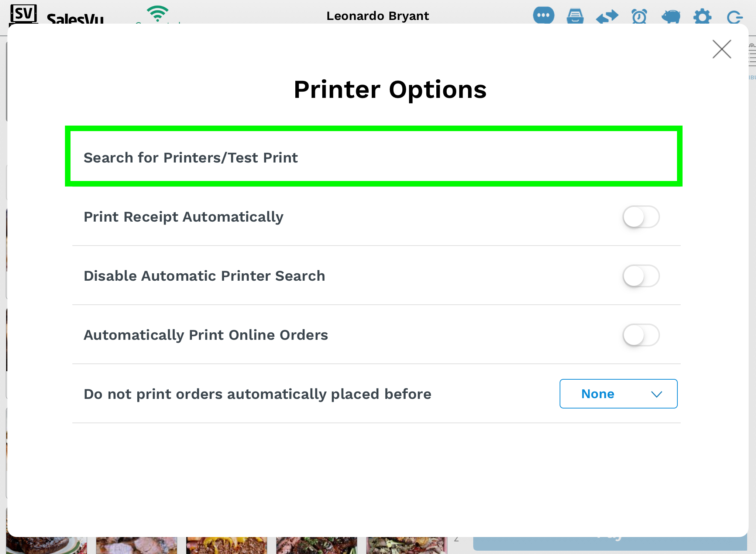The width and height of the screenshot is (756, 554).
Task: Click the Leonardo Bryant user name
Action: [378, 16]
